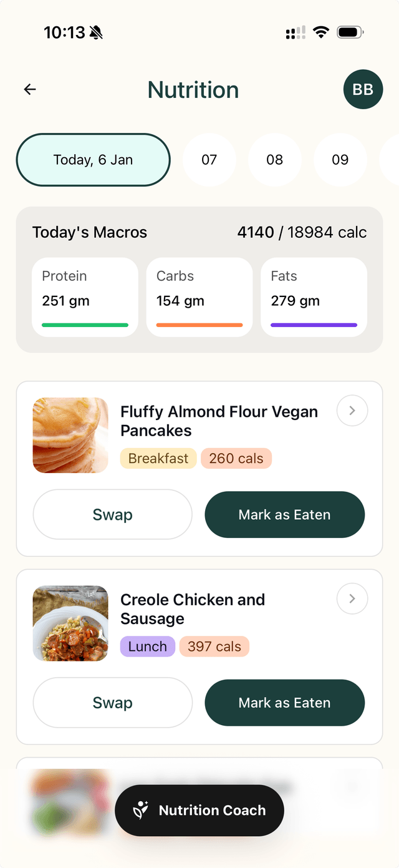Mark the pancakes as eaten
399x868 pixels.
pos(284,514)
